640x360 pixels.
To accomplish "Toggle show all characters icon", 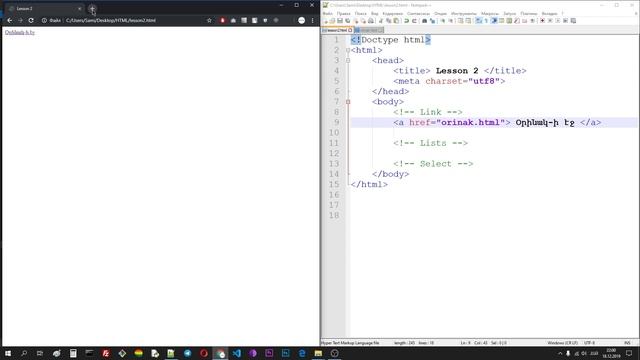I will 486,21.
